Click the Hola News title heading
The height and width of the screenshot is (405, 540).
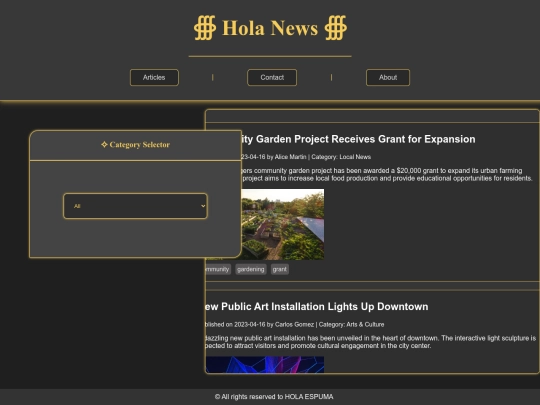pos(270,28)
